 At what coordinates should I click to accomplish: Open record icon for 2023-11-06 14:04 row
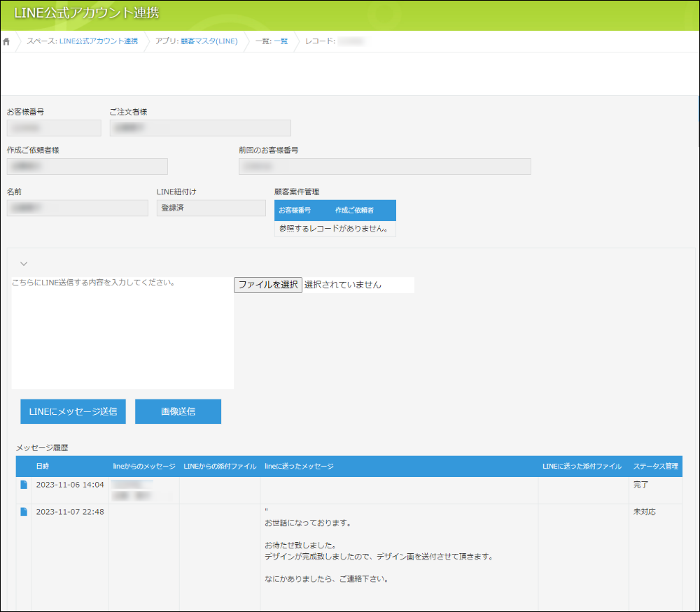24,485
